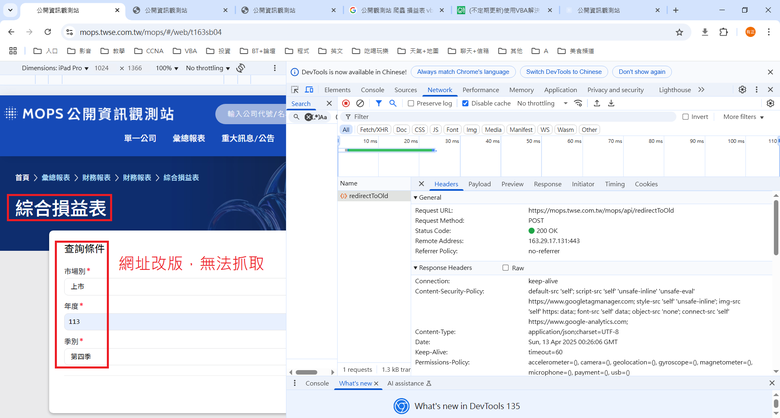Collapse the Response Headers section
Viewport: 780px width, 418px height.
coord(442,268)
